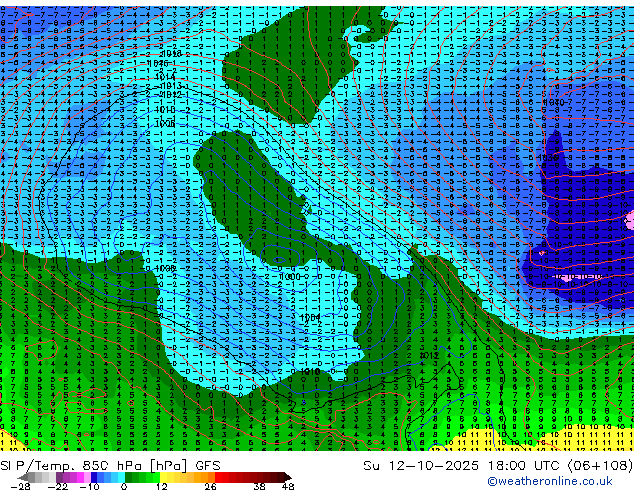The width and height of the screenshot is (634, 490).
Task: Click the 26 legend value
Action: [x=210, y=486]
